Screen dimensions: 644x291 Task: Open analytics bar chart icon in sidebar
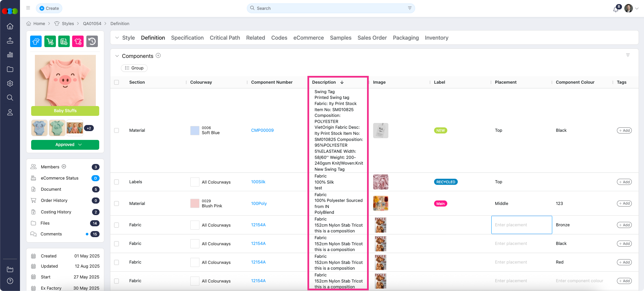[x=10, y=55]
